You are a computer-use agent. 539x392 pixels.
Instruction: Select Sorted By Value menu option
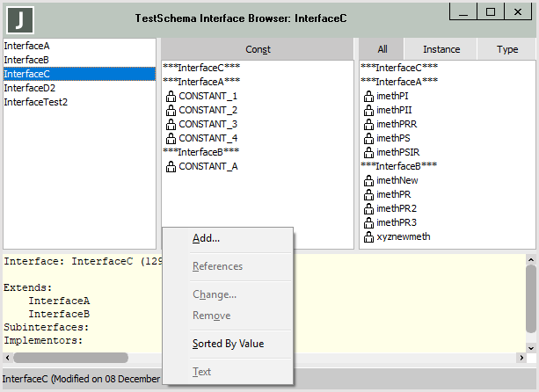[228, 344]
